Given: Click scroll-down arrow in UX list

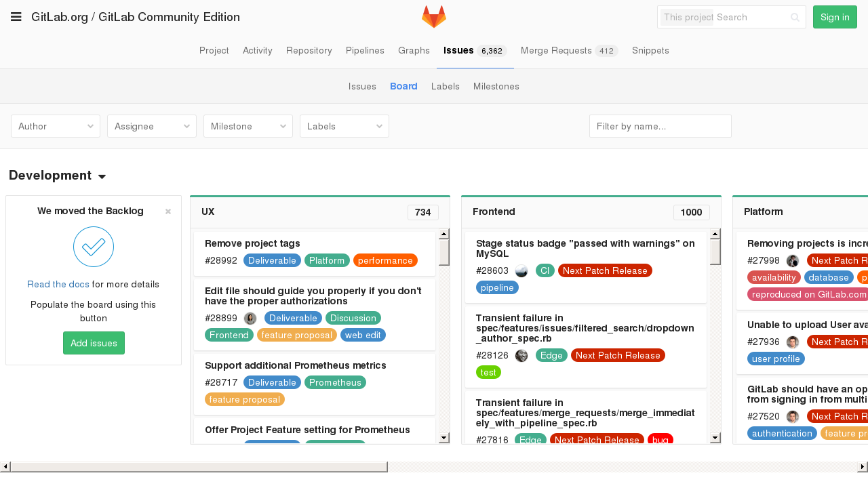Looking at the screenshot, I should coord(444,438).
